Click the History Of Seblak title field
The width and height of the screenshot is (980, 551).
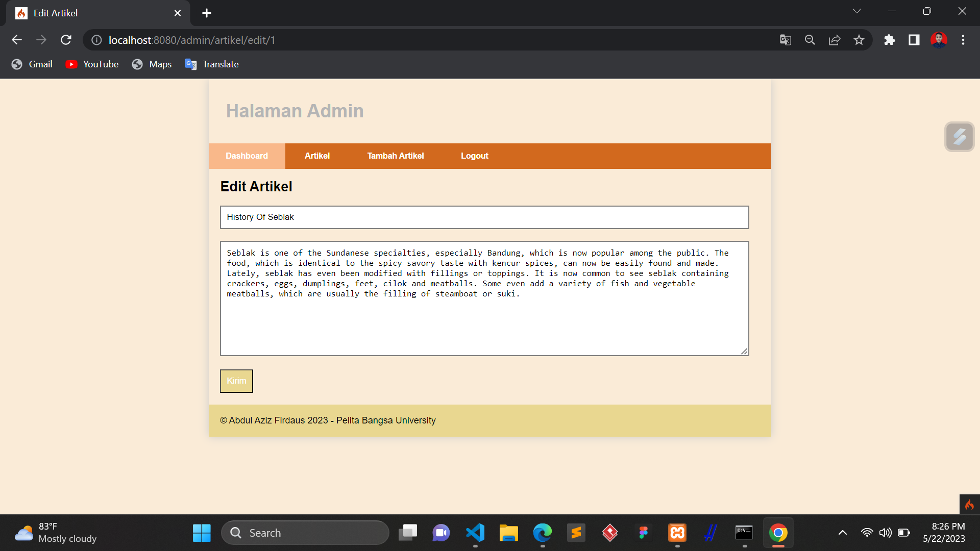[484, 217]
